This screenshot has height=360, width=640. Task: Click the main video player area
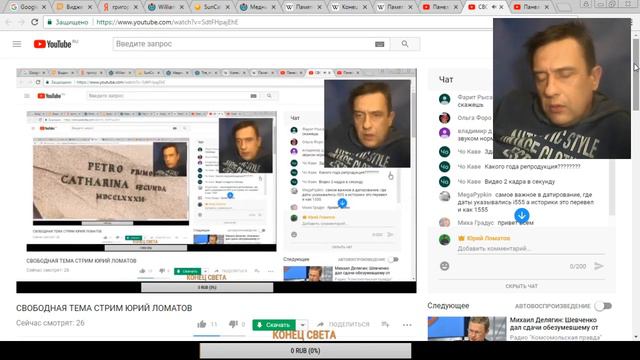click(x=216, y=180)
